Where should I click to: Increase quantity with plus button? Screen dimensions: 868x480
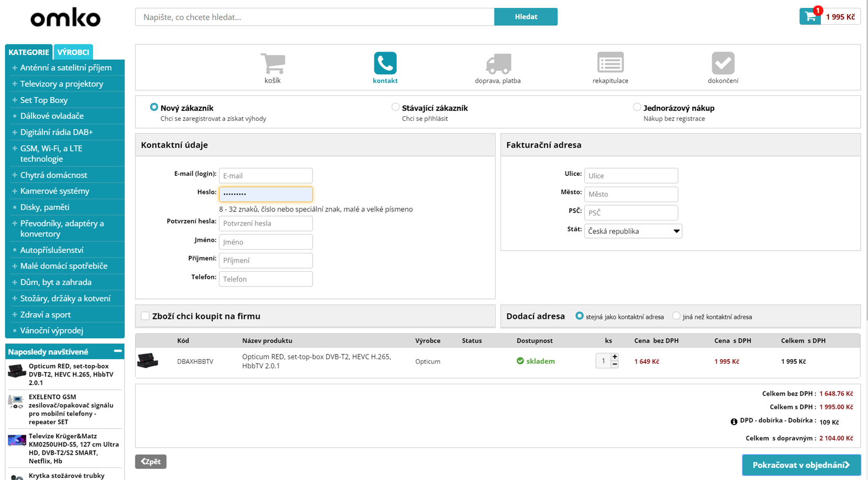coord(615,356)
